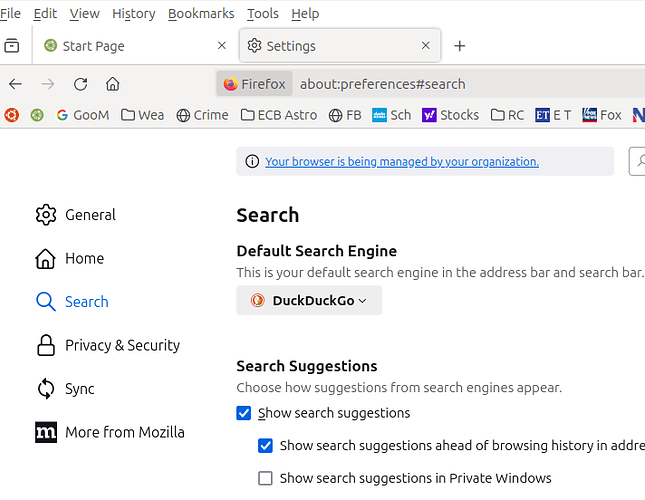The height and width of the screenshot is (500, 645).
Task: Click the address bar URL field
Action: pyautogui.click(x=450, y=84)
